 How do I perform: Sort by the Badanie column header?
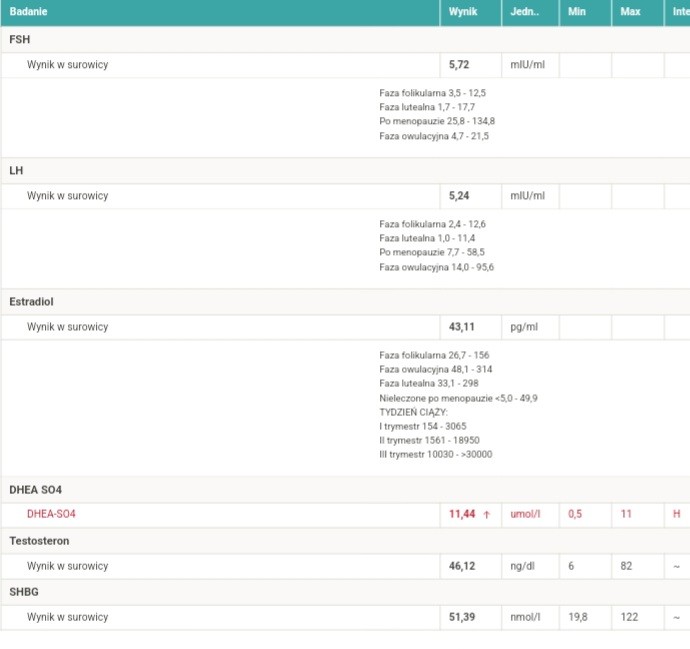(x=28, y=12)
